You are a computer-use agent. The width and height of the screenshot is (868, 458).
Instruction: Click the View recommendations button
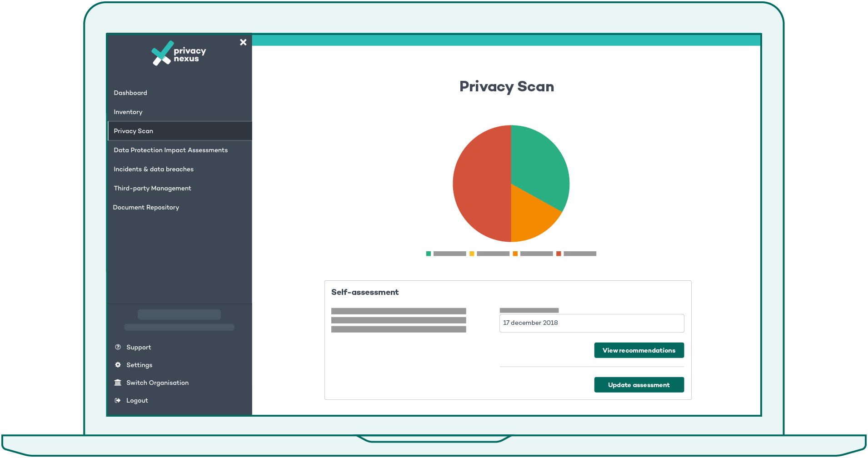click(639, 350)
